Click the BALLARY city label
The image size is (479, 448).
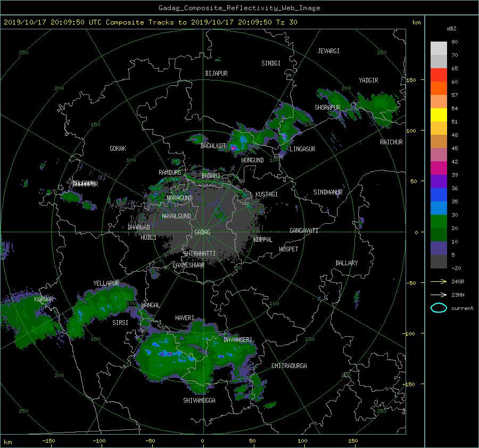pos(346,263)
